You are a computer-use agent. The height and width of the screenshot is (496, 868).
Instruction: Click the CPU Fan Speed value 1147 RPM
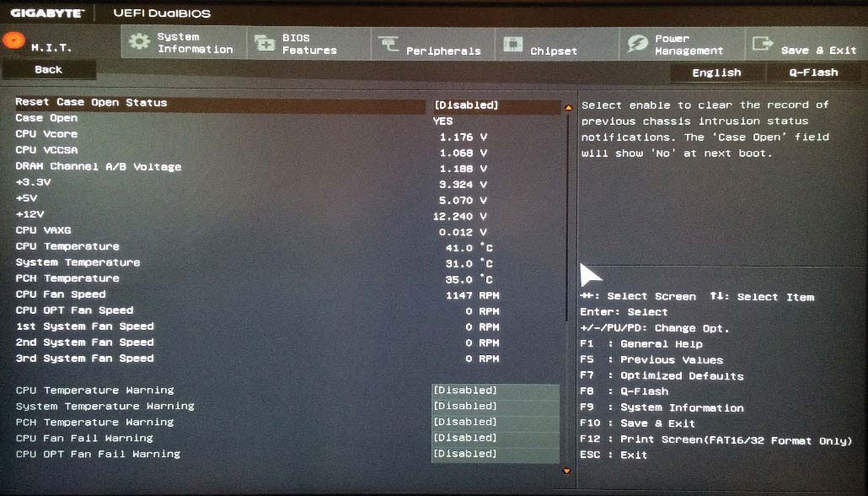pos(472,295)
